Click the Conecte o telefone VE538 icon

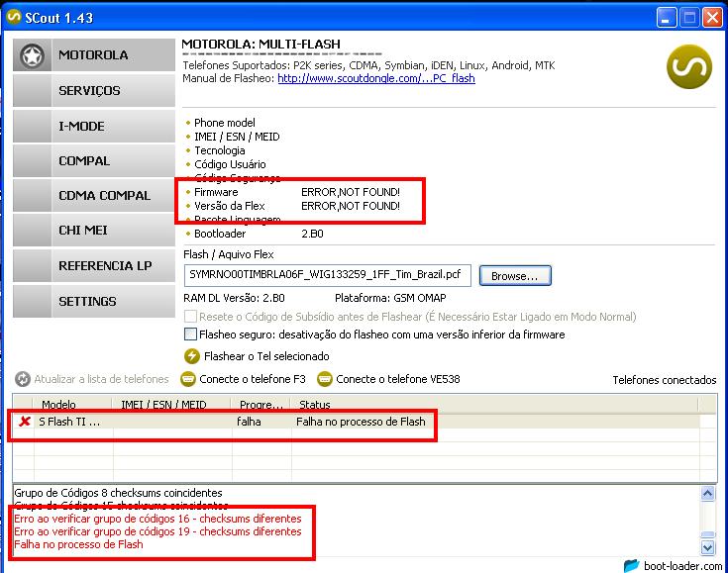click(x=325, y=379)
